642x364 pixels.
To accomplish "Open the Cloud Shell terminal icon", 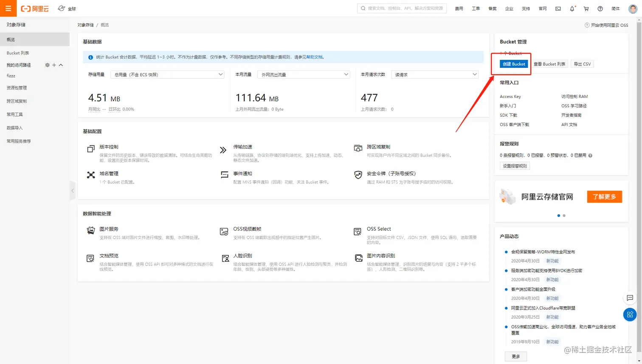I will pos(558,8).
